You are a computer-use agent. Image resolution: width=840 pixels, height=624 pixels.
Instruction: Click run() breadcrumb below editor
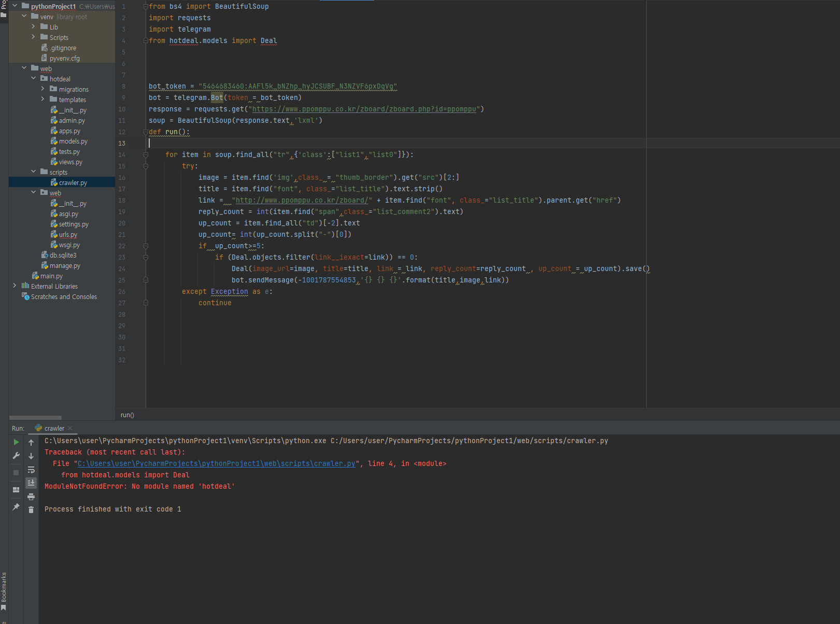(x=127, y=415)
